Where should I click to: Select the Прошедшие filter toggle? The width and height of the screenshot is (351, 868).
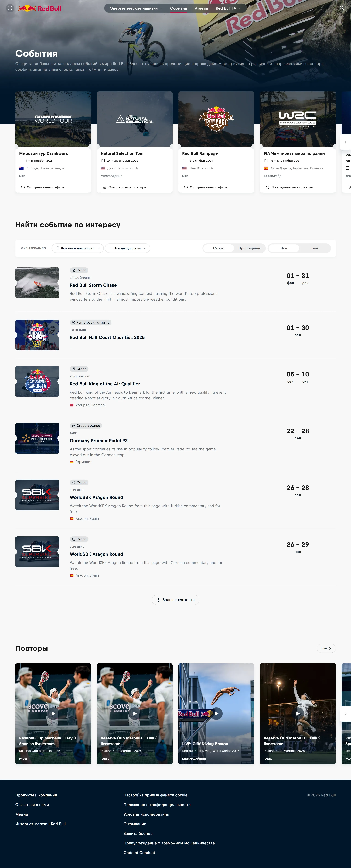pyautogui.click(x=249, y=248)
